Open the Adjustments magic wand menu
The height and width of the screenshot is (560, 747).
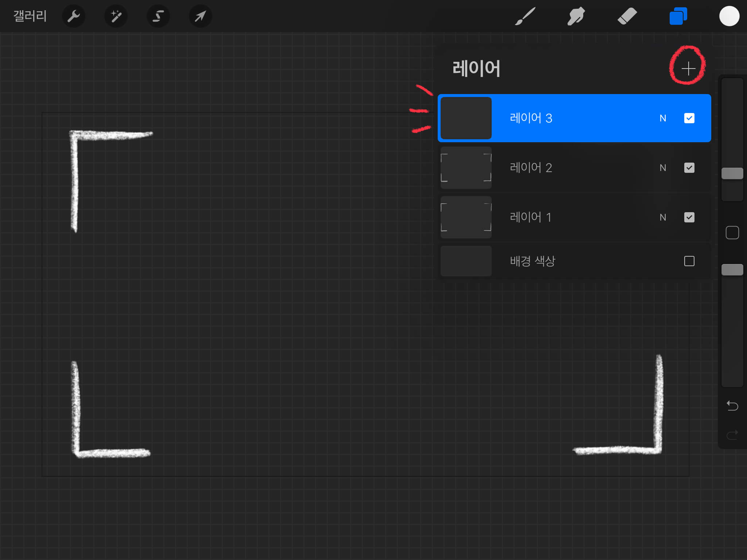point(116,16)
